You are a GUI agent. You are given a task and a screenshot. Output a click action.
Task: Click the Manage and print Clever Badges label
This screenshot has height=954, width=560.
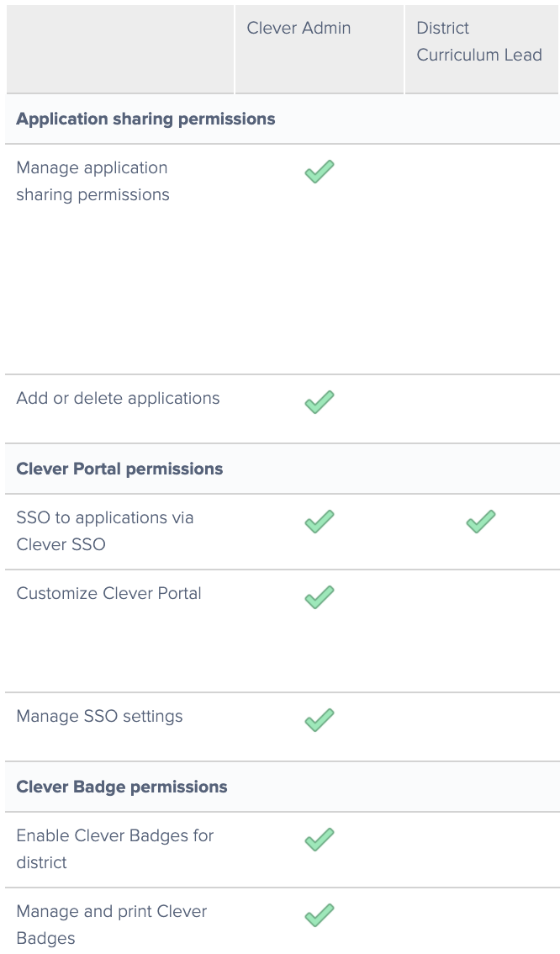tap(111, 924)
